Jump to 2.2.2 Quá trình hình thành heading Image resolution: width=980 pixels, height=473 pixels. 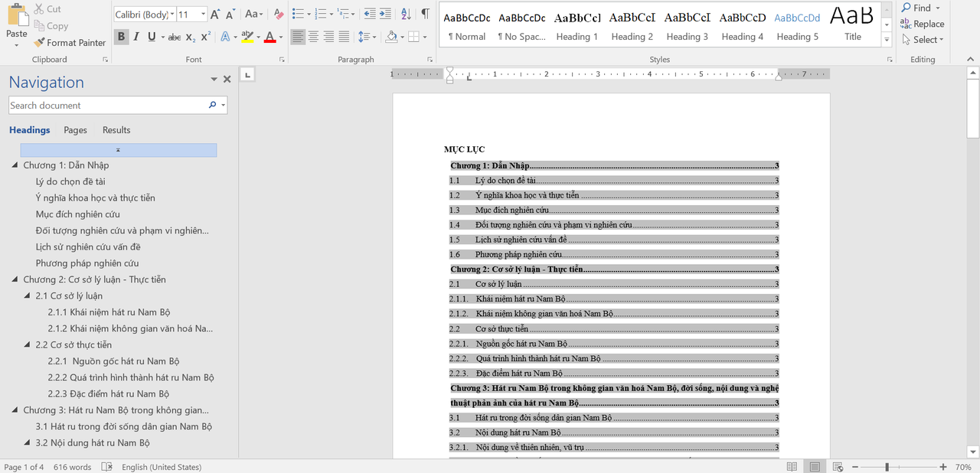click(131, 377)
